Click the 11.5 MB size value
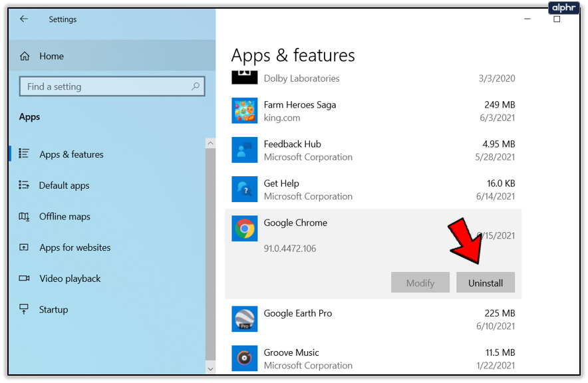The width and height of the screenshot is (588, 383). point(500,352)
